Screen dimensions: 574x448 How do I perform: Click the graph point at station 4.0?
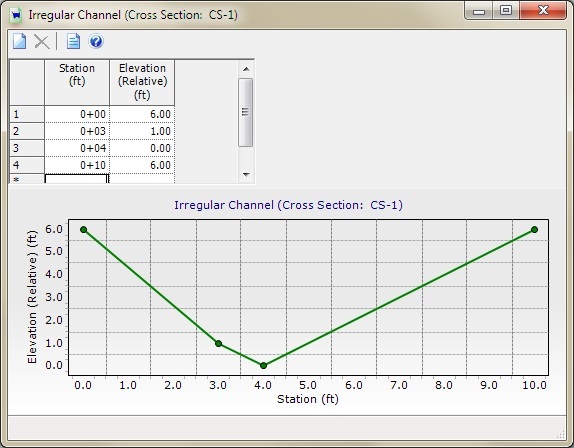pos(263,365)
